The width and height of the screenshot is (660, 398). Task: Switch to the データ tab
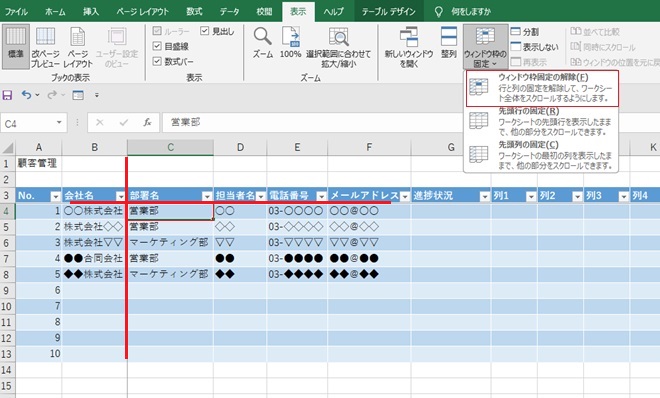coord(229,11)
